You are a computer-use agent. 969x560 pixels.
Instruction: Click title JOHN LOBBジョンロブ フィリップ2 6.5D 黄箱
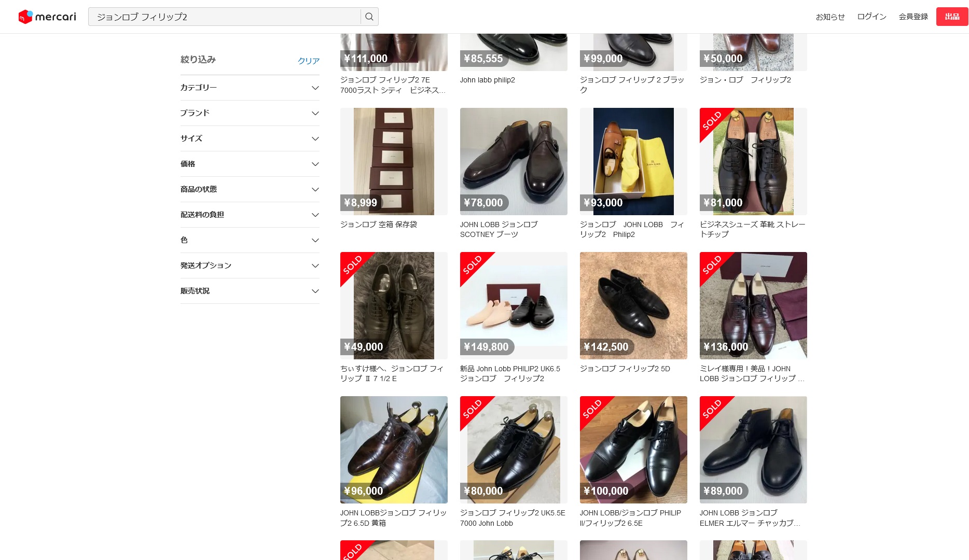click(394, 517)
